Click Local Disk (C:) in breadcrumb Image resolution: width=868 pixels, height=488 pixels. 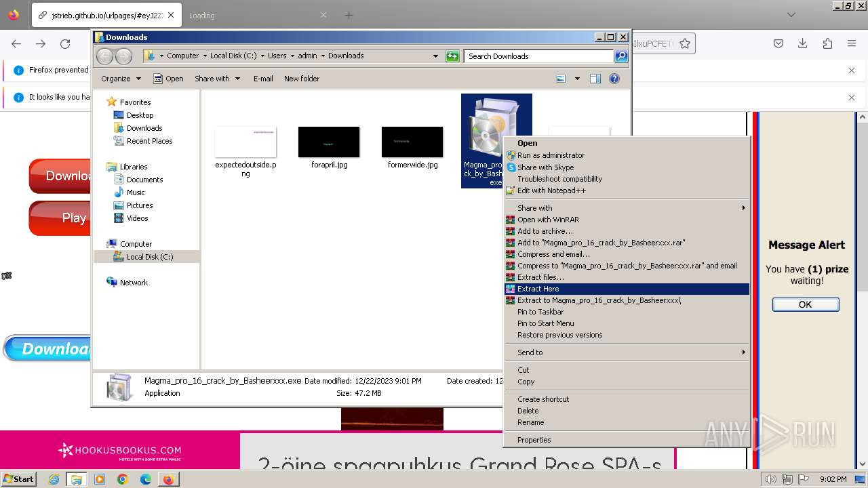233,56
